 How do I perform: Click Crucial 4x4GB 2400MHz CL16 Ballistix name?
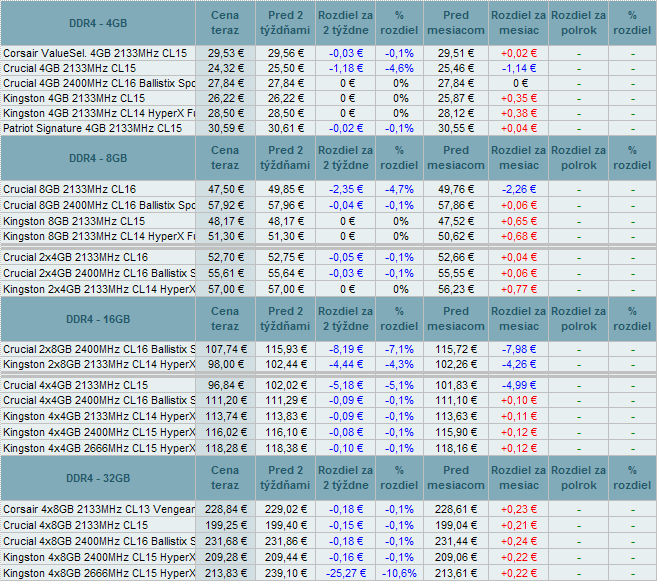point(99,400)
